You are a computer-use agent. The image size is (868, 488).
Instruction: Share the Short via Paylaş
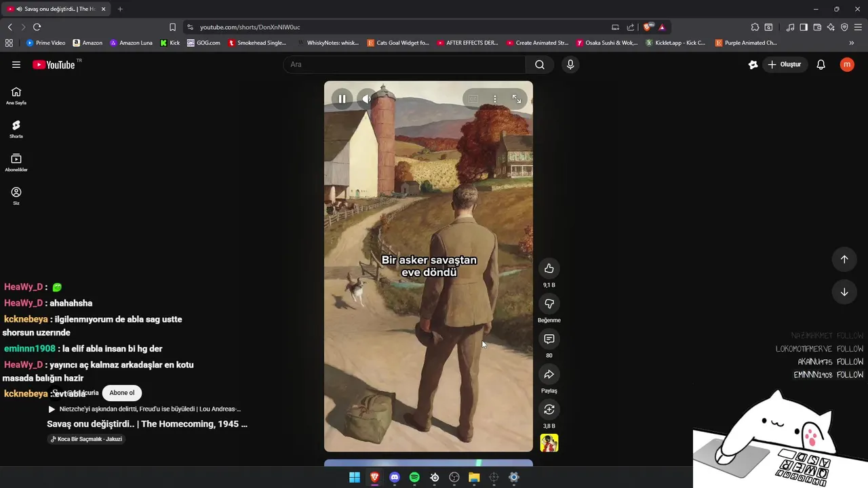pos(549,374)
